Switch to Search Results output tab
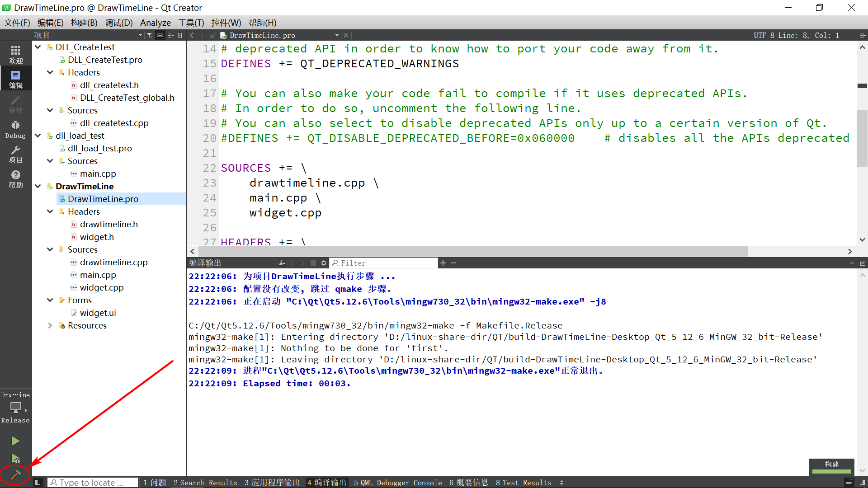The width and height of the screenshot is (868, 488). pos(205,483)
